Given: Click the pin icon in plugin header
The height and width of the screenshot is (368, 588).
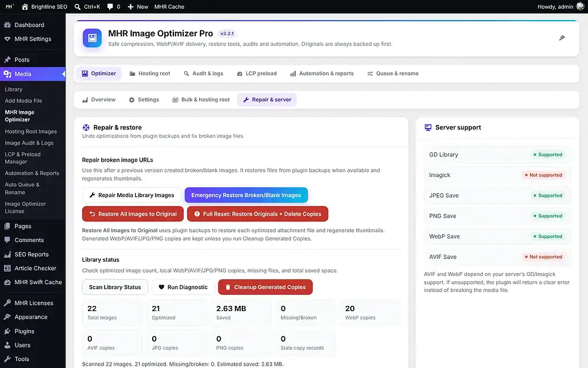Looking at the screenshot, I should 562,38.
